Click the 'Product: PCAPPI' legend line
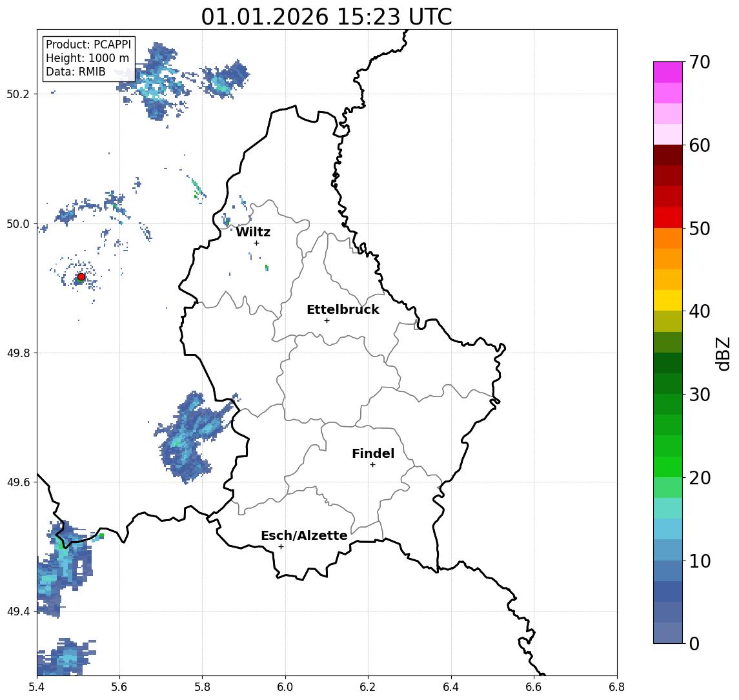This screenshot has height=700, width=739. pos(88,45)
